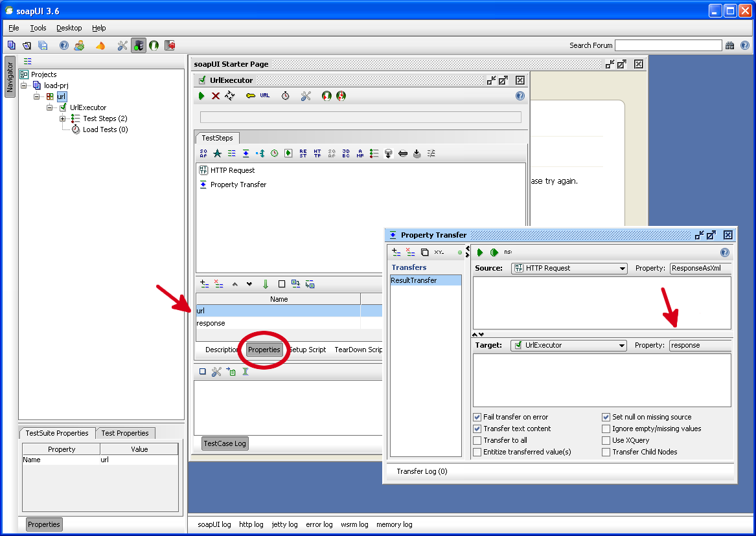Click the URL icon in UrlExecutor toolbar
Screen dimensions: 756x536
click(x=265, y=96)
